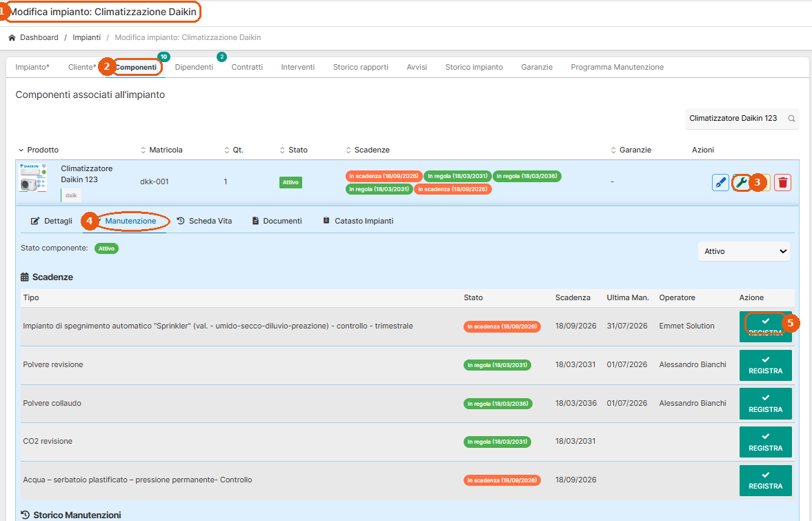812x521 pixels.
Task: Click REGISTRA for Acqua serbatoio plastificato
Action: click(x=765, y=480)
